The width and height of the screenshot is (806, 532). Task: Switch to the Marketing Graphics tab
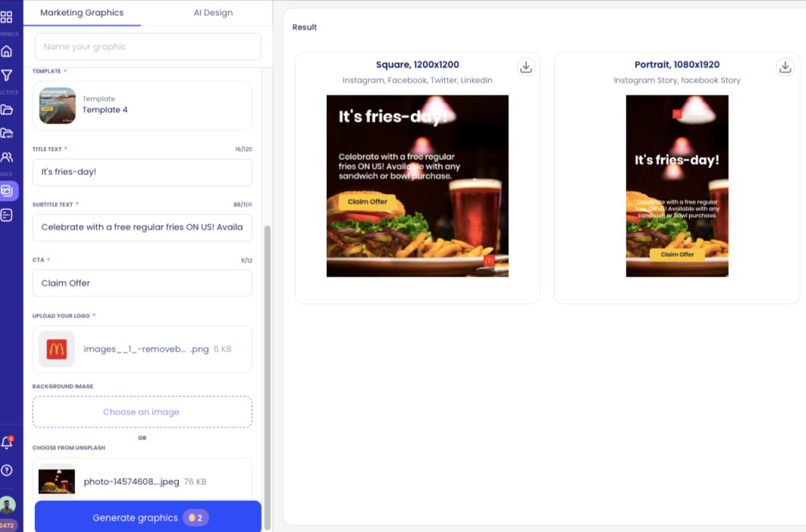(82, 13)
